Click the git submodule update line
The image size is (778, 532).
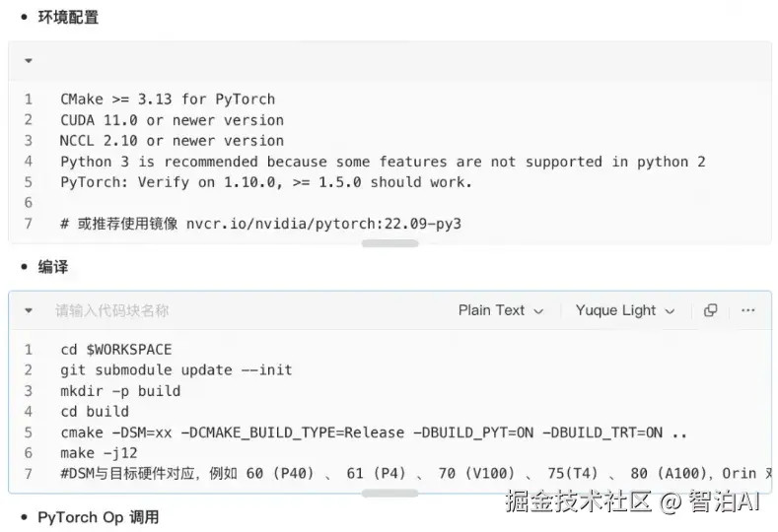coord(177,369)
